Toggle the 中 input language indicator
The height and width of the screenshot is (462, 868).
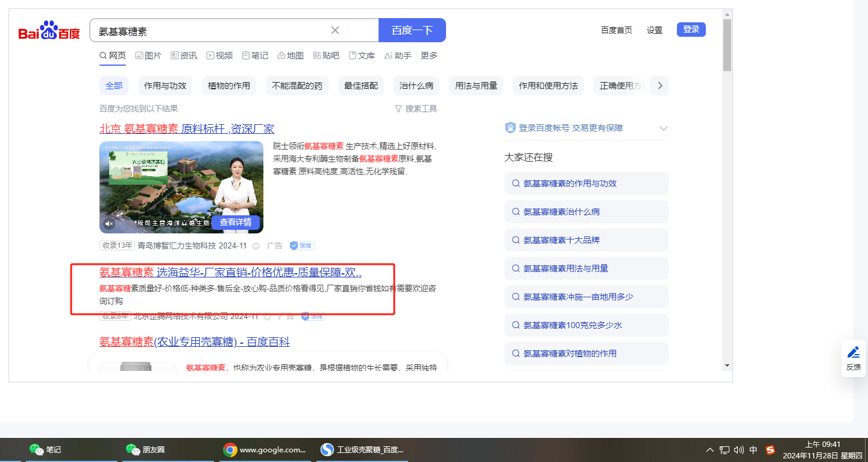(753, 450)
